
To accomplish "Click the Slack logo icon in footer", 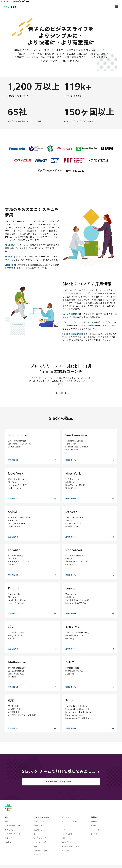I will click(8, 807).
